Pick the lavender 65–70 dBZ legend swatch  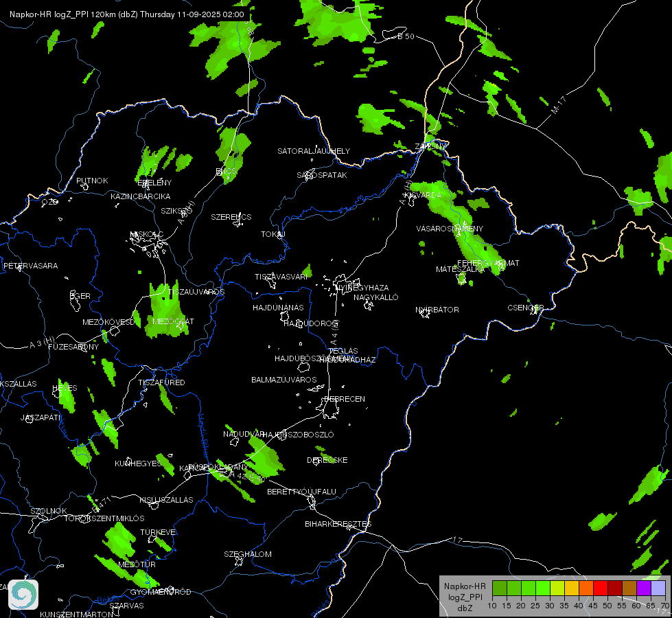coord(658,588)
